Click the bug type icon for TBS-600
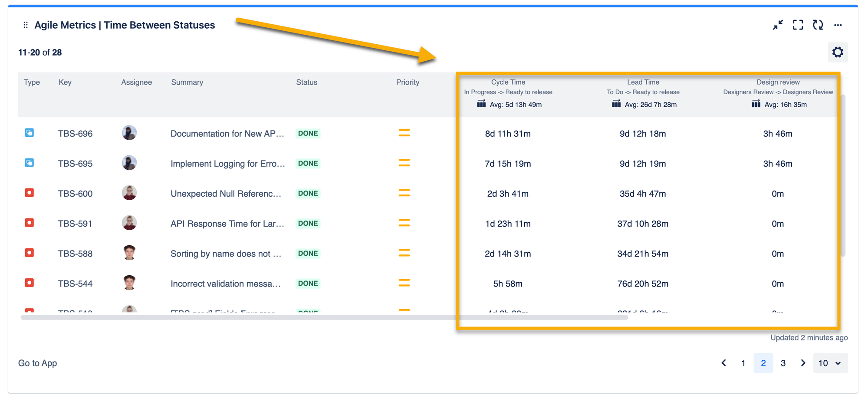868x399 pixels. click(x=30, y=193)
